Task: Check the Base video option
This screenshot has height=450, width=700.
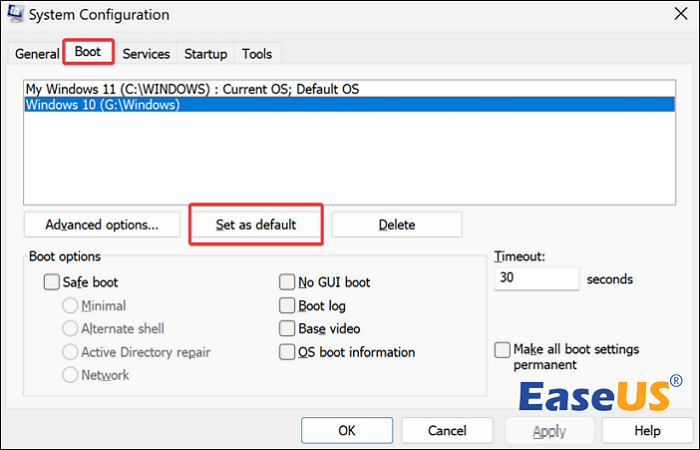Action: (288, 329)
